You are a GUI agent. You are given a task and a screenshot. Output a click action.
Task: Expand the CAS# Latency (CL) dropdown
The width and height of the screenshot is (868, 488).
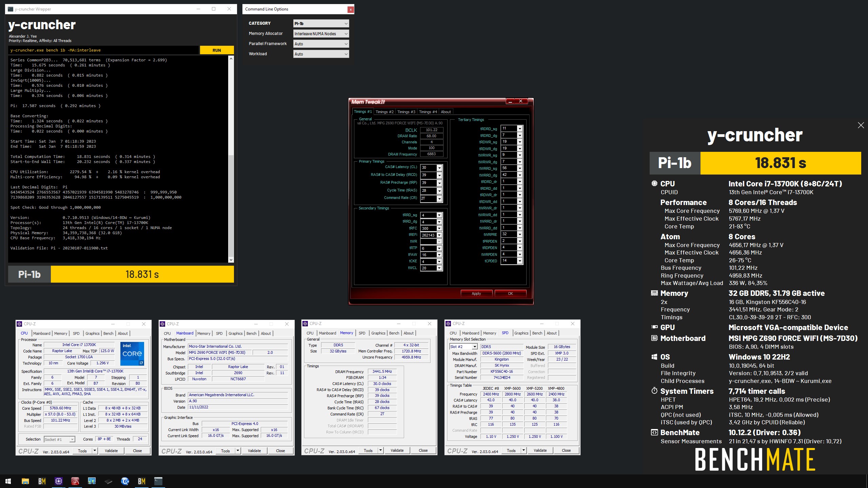pos(439,168)
